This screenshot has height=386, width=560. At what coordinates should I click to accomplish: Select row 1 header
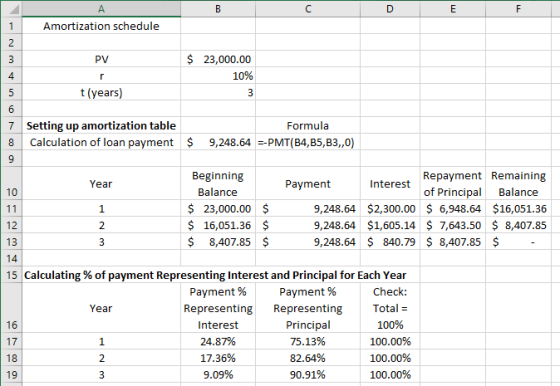click(x=11, y=26)
